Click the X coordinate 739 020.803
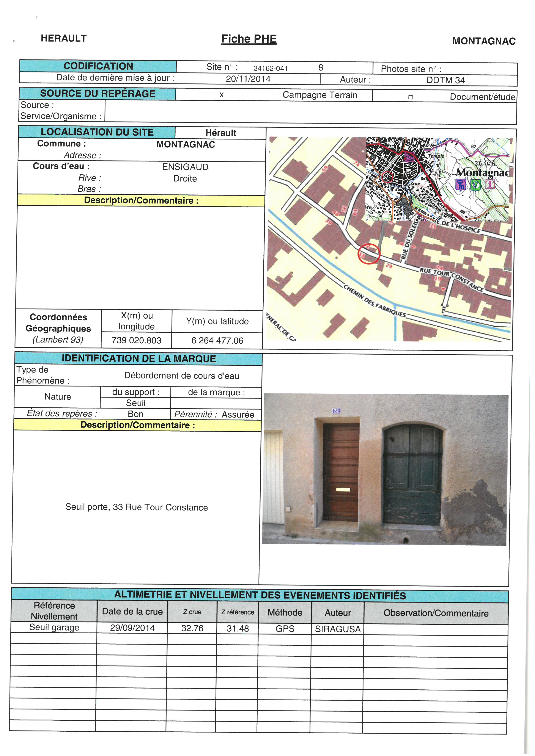This screenshot has height=756, width=535. (x=136, y=340)
